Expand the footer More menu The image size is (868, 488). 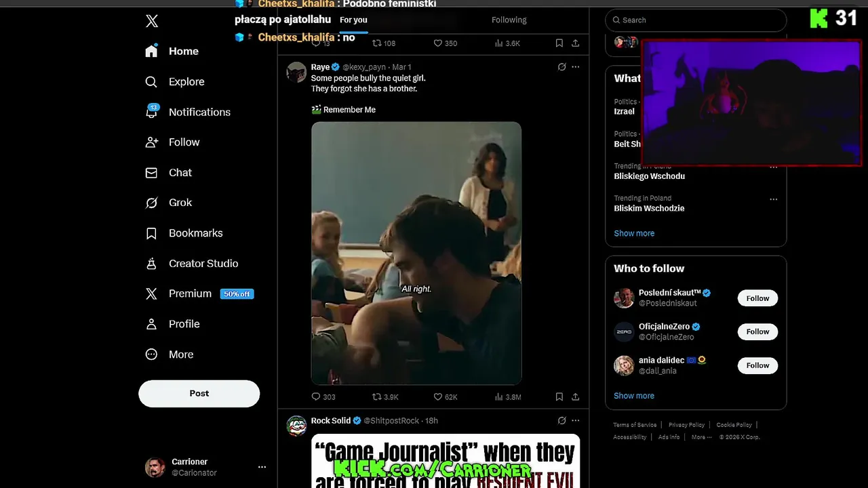point(701,437)
